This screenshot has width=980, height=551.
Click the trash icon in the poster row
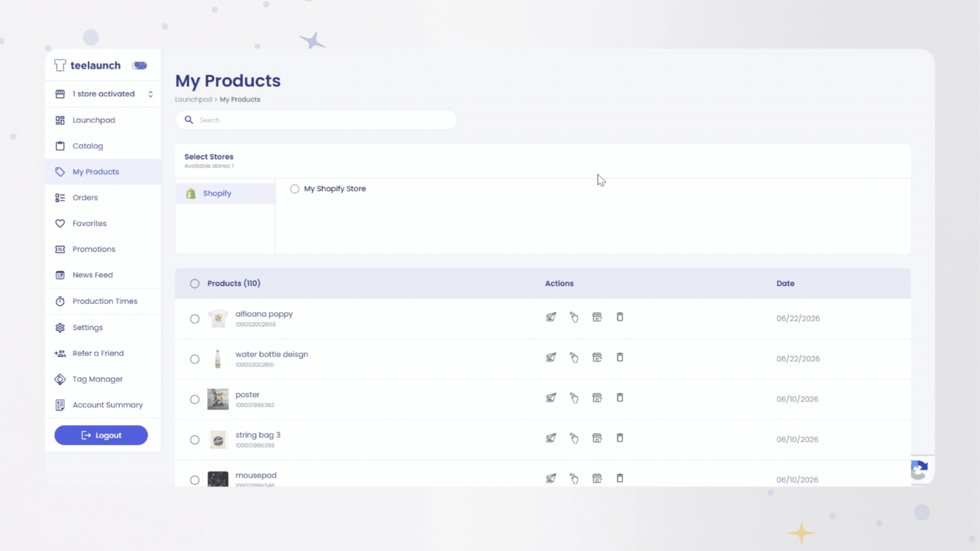[620, 398]
